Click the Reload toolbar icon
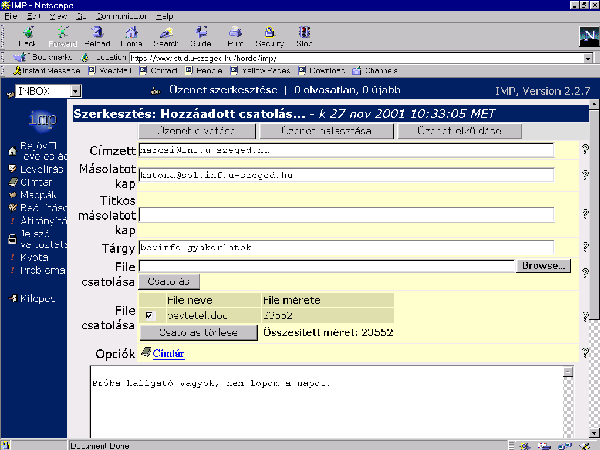This screenshot has height=450, width=600. point(98,34)
